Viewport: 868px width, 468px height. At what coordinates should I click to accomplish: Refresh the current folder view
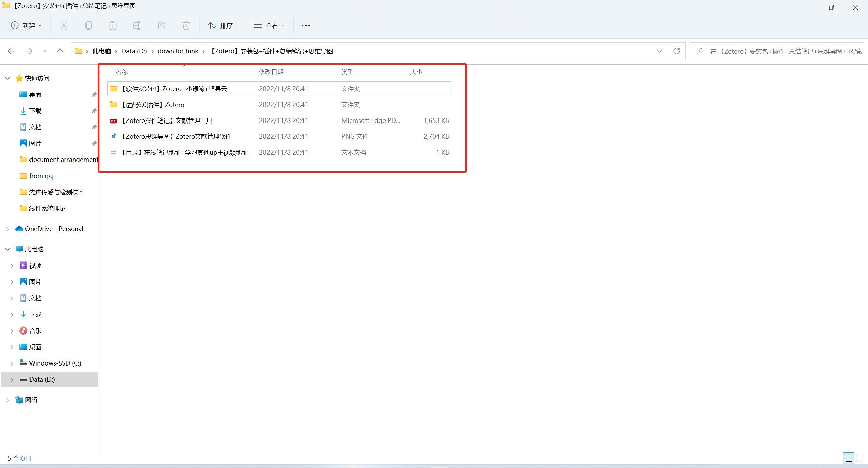[x=677, y=51]
